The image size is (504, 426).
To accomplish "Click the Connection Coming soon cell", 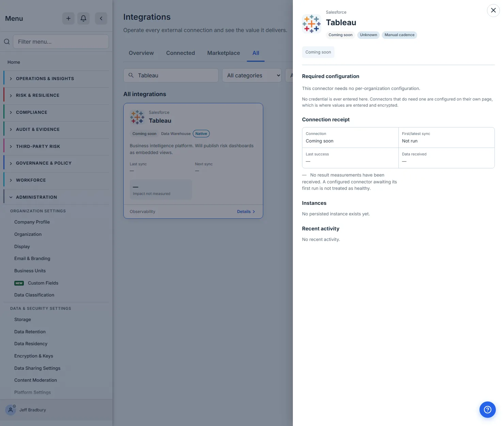I will click(350, 137).
